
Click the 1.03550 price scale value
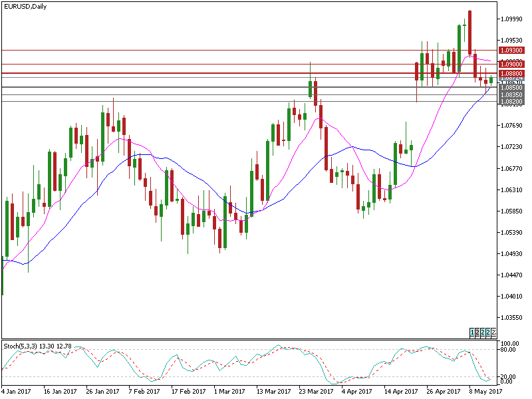[511, 318]
